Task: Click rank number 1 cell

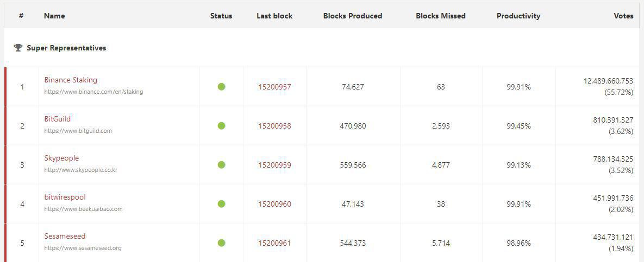Action: tap(22, 87)
